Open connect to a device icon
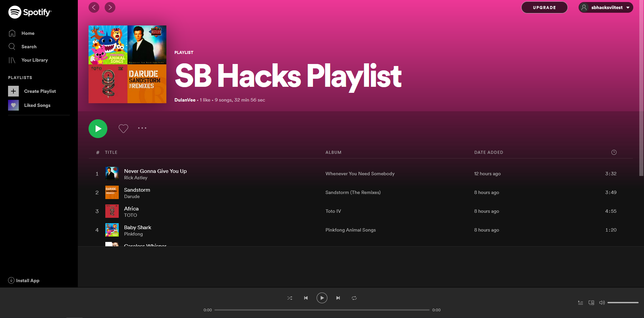This screenshot has width=644, height=318. click(x=591, y=303)
